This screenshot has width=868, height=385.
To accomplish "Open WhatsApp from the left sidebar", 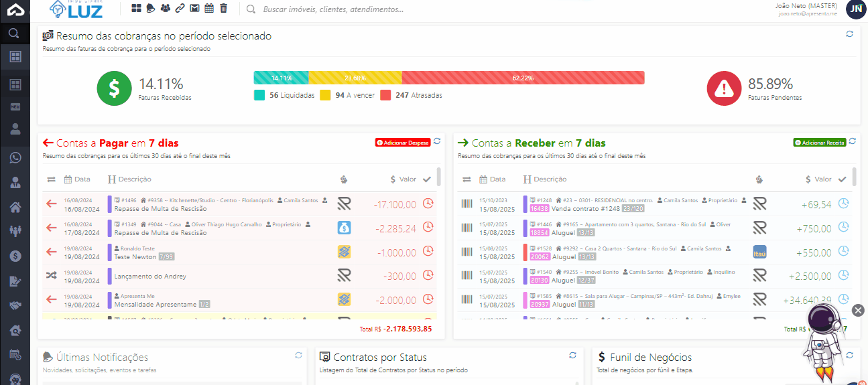I will (15, 157).
